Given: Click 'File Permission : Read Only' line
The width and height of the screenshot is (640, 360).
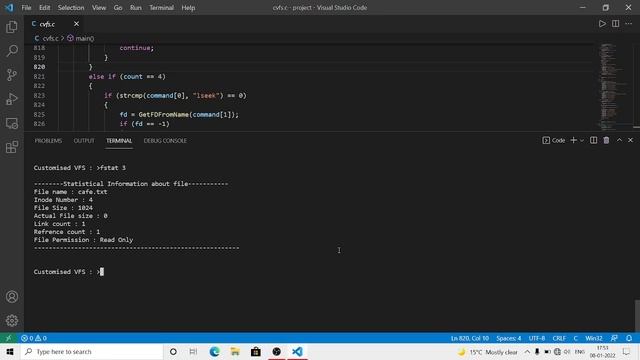Looking at the screenshot, I should tap(84, 240).
